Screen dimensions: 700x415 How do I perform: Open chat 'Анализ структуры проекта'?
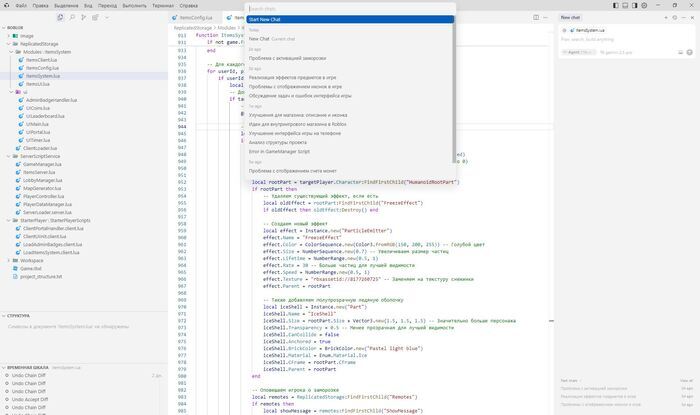pos(350,142)
